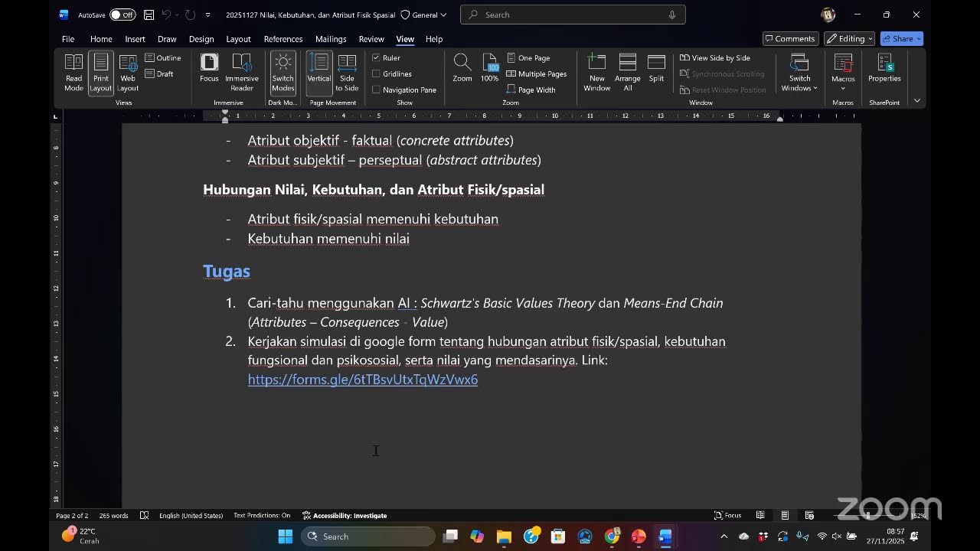Set zoom to 100%
Screen dimensions: 980x551
490,68
